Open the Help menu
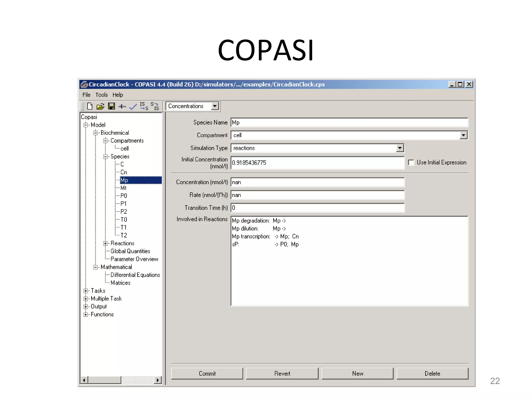The height and width of the screenshot is (399, 532). point(118,95)
